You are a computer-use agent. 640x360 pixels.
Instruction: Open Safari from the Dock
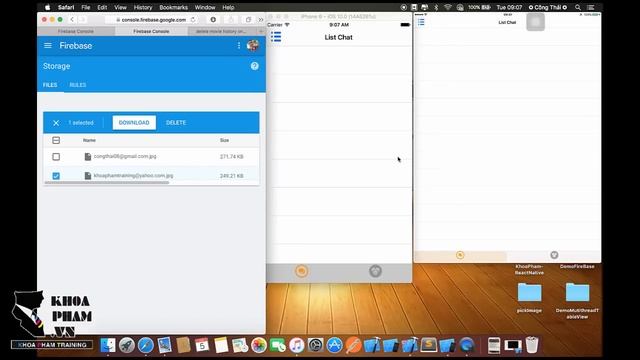pos(146,345)
